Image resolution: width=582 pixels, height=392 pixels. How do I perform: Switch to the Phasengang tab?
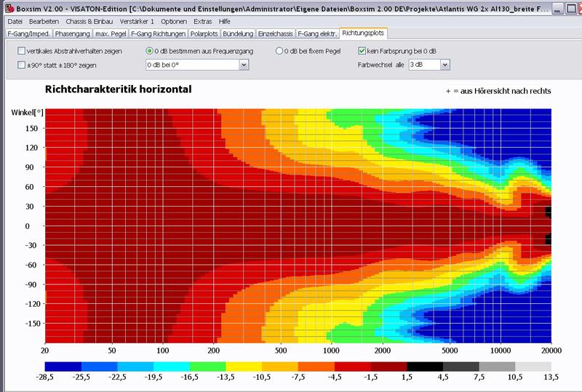tap(73, 33)
